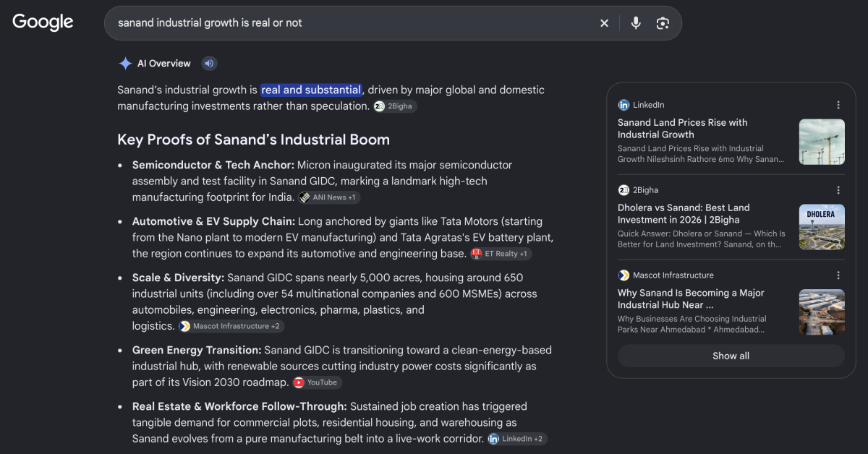Click the Google logo

pyautogui.click(x=43, y=22)
